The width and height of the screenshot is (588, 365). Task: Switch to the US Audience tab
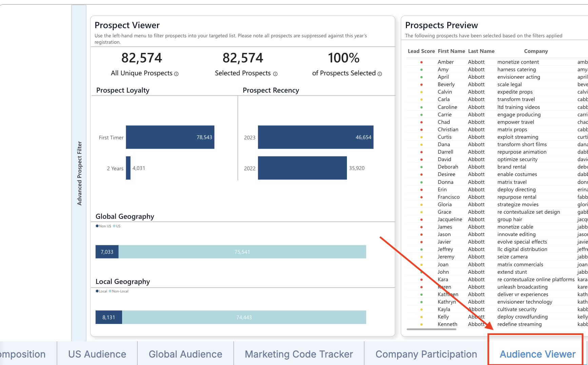click(x=97, y=354)
